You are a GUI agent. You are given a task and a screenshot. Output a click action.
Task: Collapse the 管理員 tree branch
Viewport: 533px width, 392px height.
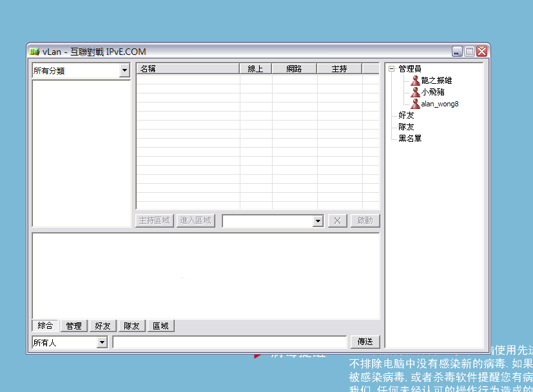(391, 69)
